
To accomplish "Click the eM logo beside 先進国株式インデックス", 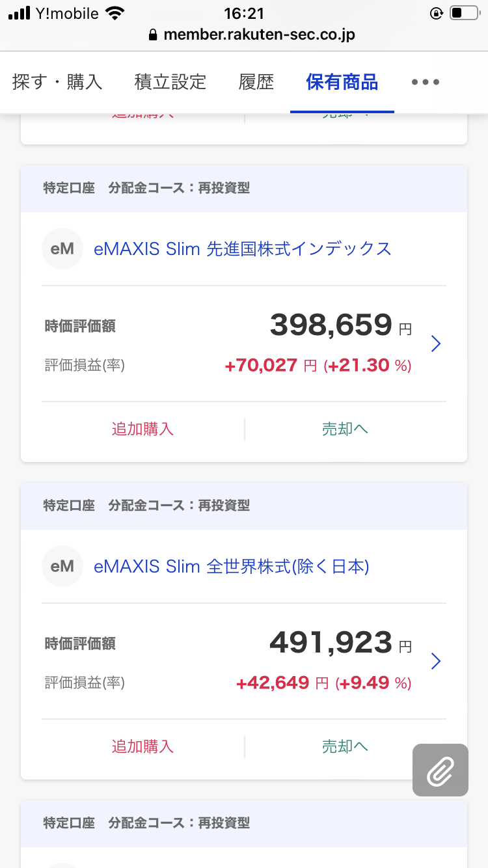I will click(x=62, y=249).
